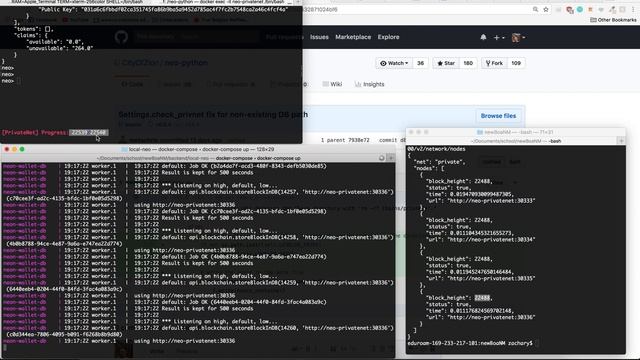Open the stargazers count 180
This screenshot has width=640, height=360.
tap(468, 63)
